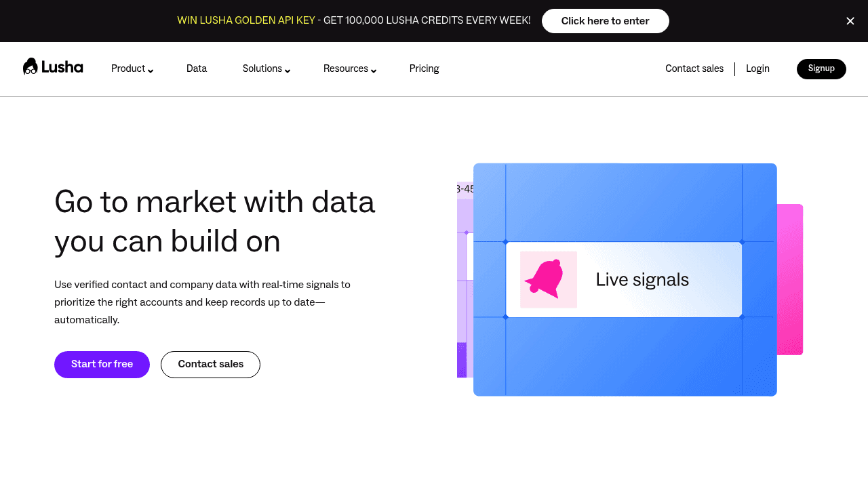The height and width of the screenshot is (488, 868).
Task: Click the Live signals card
Action: point(624,279)
